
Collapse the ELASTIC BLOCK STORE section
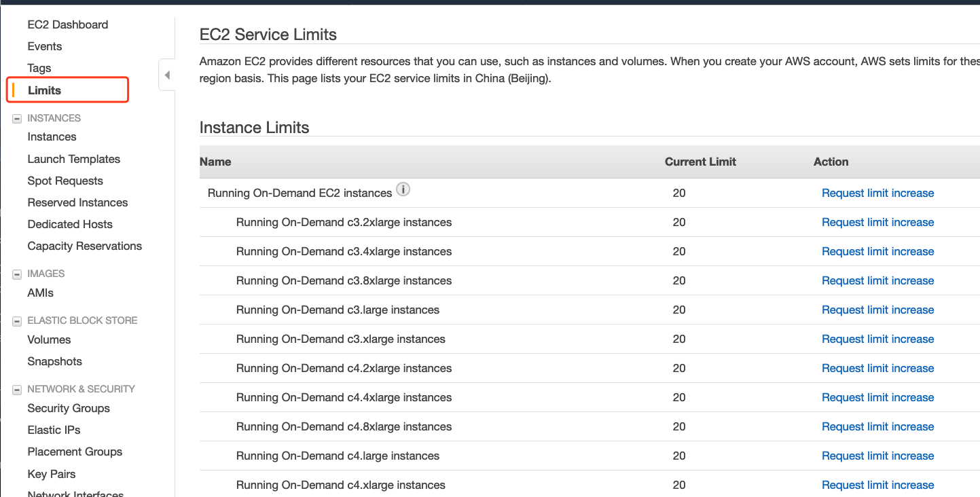pyautogui.click(x=17, y=321)
